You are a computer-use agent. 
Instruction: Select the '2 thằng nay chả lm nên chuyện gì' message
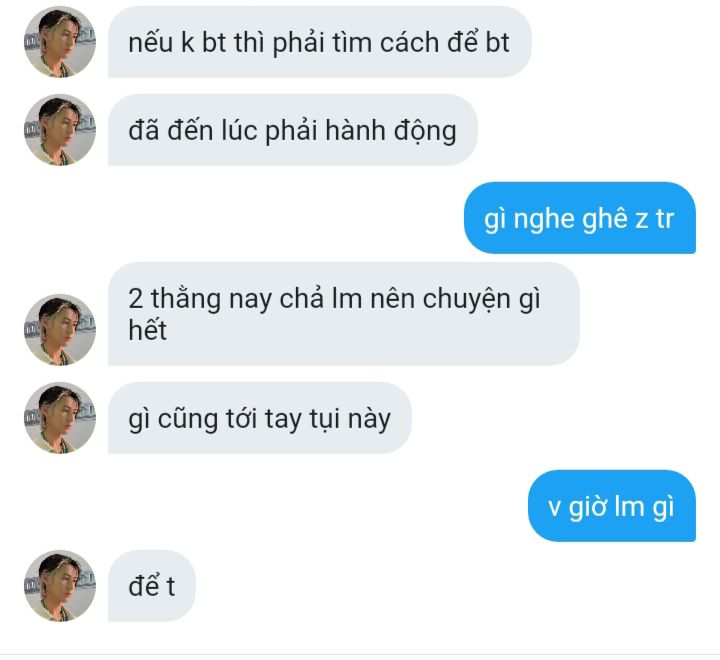pos(343,314)
